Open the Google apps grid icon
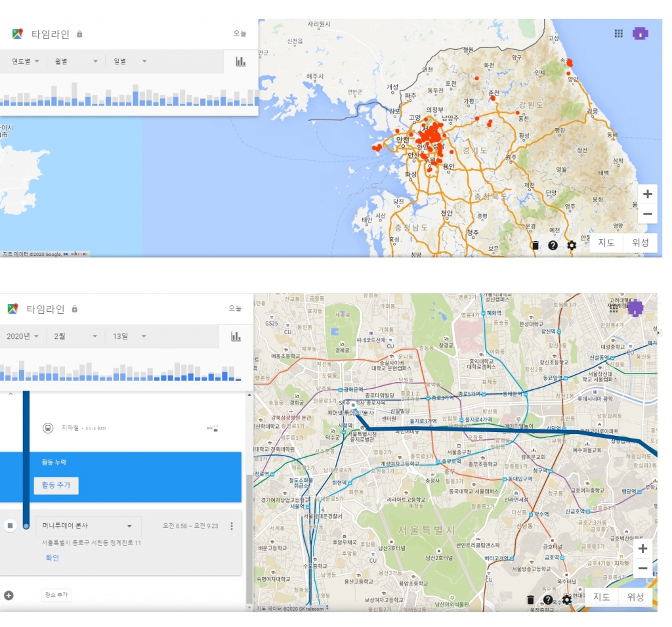Viewport: 672px width, 627px height. click(618, 33)
